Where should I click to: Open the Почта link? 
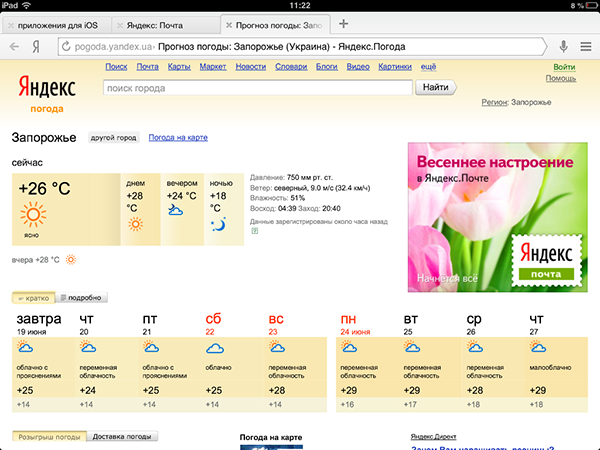(147, 67)
